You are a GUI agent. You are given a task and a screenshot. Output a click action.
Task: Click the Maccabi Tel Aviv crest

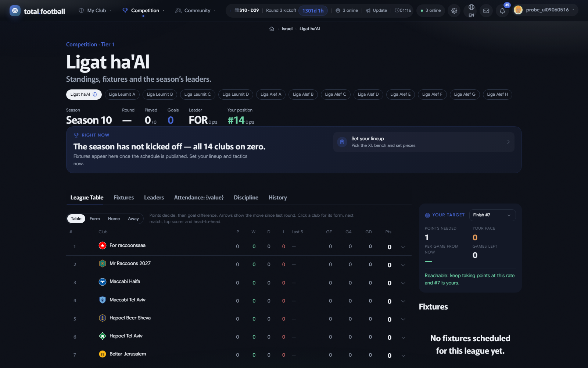pyautogui.click(x=103, y=300)
